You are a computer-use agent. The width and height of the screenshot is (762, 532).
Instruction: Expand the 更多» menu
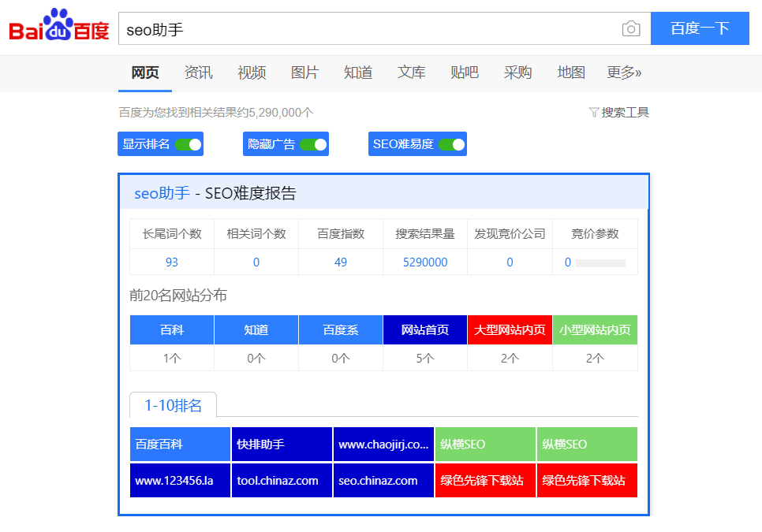(x=624, y=73)
